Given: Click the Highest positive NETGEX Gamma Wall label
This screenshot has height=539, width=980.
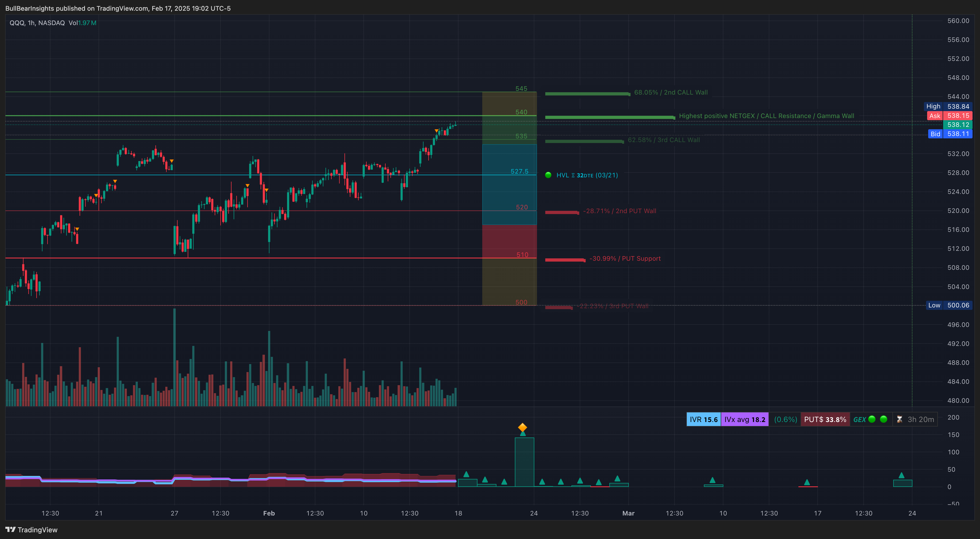Looking at the screenshot, I should coord(766,116).
